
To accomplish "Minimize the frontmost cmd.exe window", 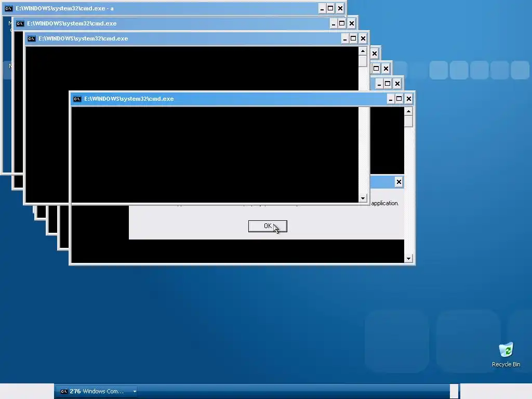I will point(391,99).
